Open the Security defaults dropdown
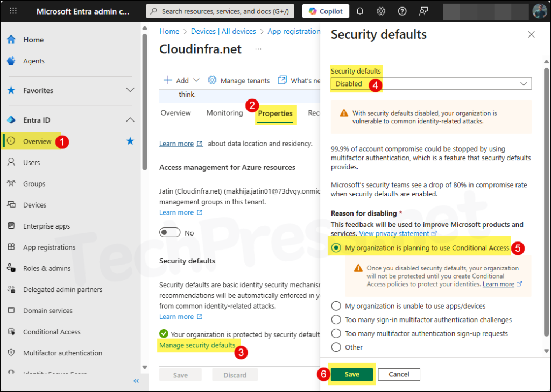 (x=431, y=84)
